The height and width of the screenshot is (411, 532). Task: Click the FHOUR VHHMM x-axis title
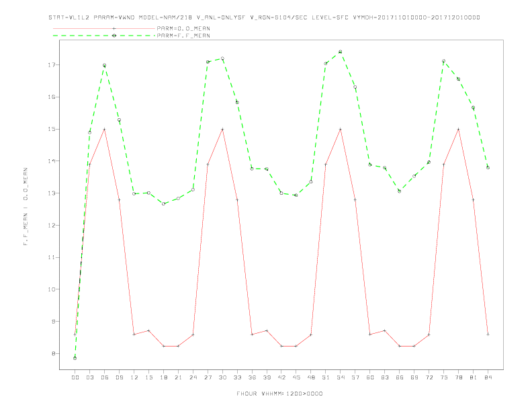click(x=279, y=394)
